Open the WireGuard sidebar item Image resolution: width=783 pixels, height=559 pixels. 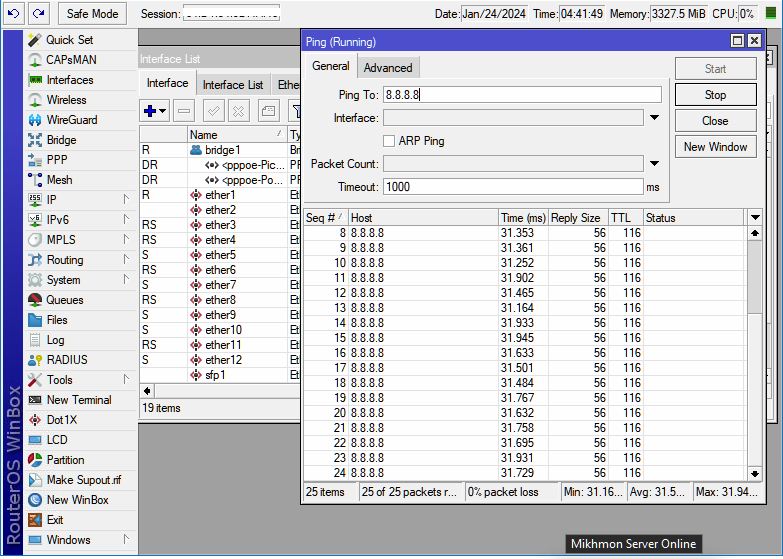[71, 120]
